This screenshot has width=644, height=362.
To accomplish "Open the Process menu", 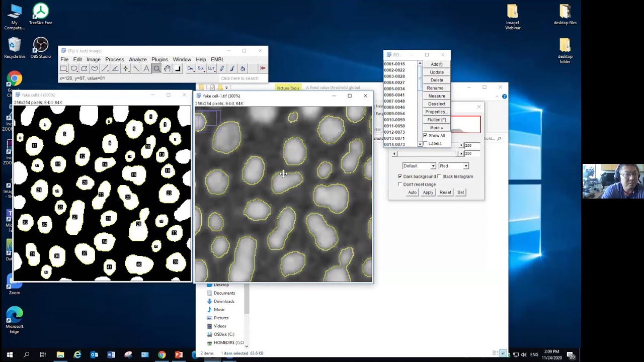I will [115, 59].
